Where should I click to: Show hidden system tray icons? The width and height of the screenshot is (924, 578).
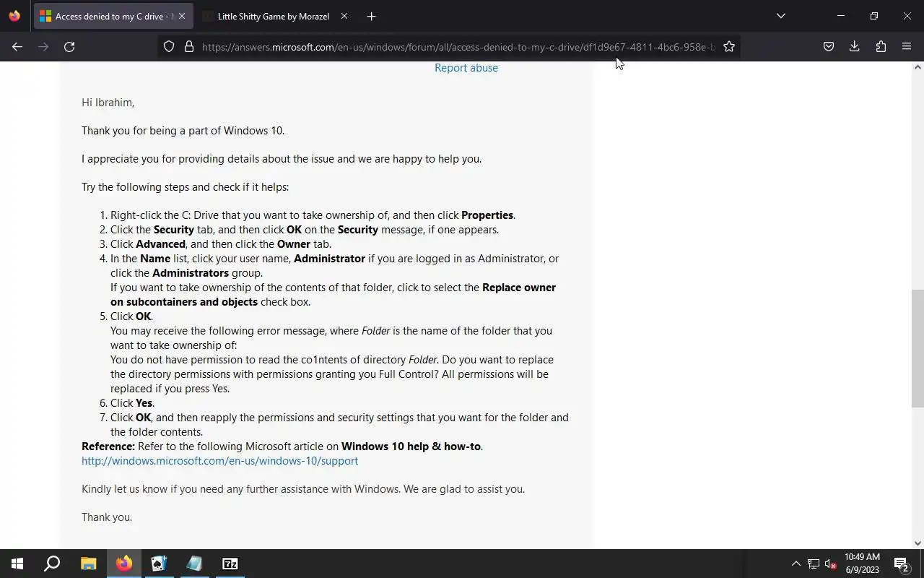pos(796,564)
